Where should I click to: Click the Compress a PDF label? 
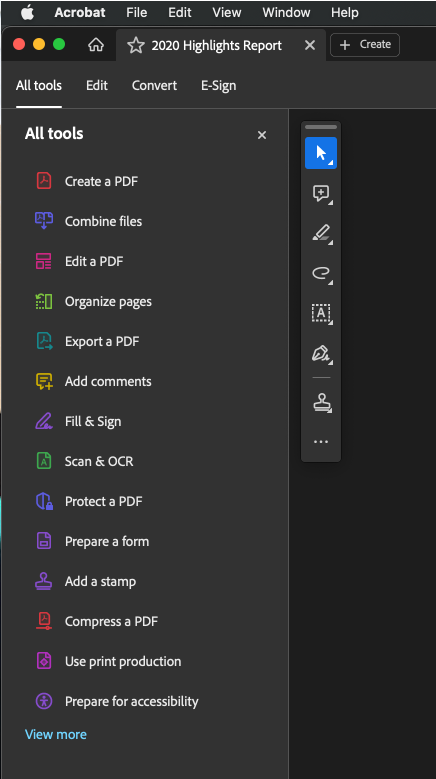(111, 622)
